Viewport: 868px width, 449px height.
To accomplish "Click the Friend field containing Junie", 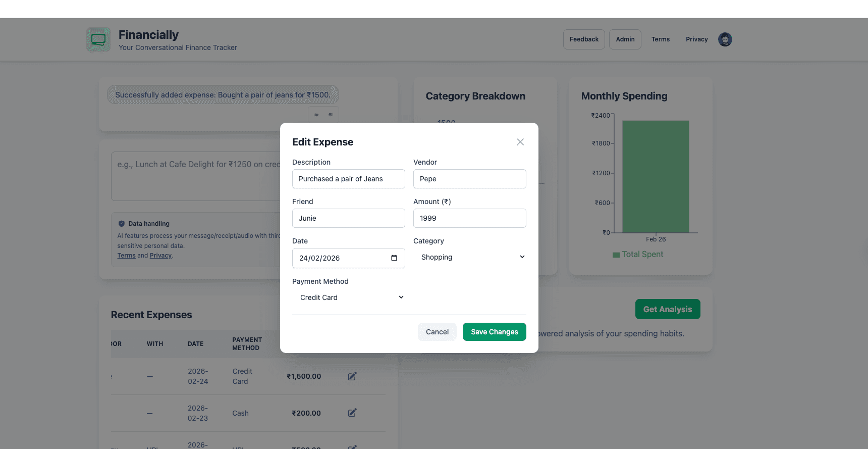I will (349, 218).
